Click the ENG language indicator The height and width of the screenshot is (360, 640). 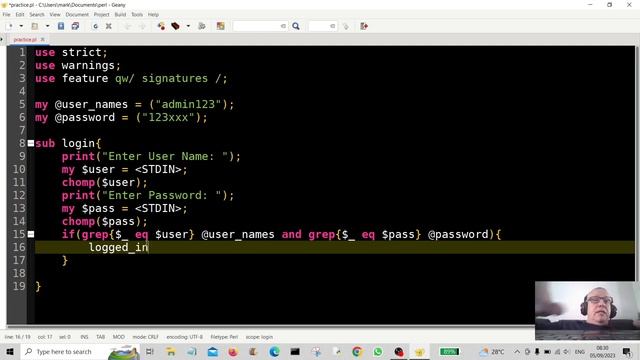(580, 351)
